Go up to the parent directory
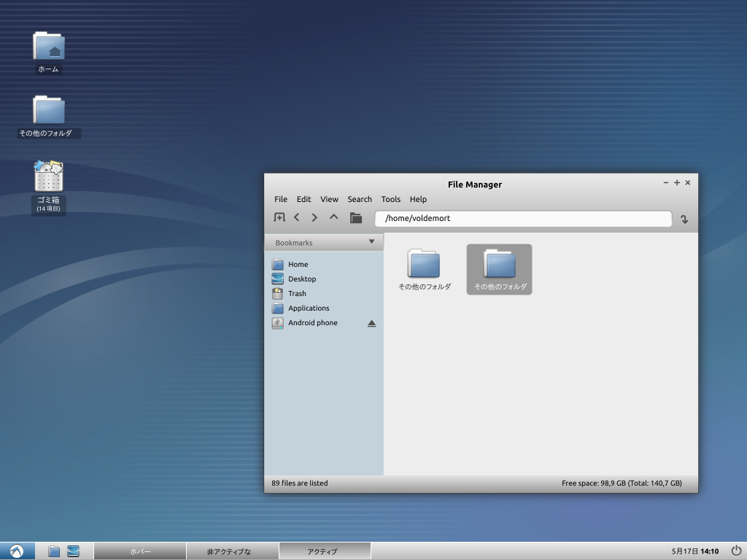This screenshot has width=747, height=560. click(333, 217)
